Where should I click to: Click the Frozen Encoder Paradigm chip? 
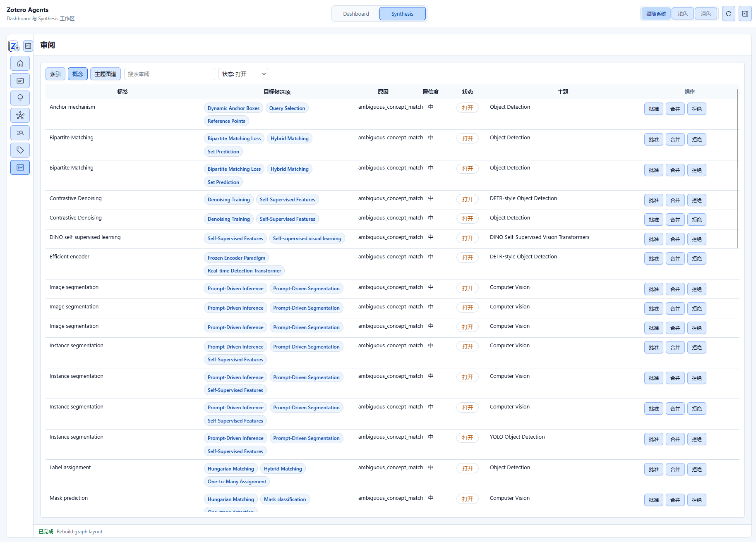click(236, 258)
